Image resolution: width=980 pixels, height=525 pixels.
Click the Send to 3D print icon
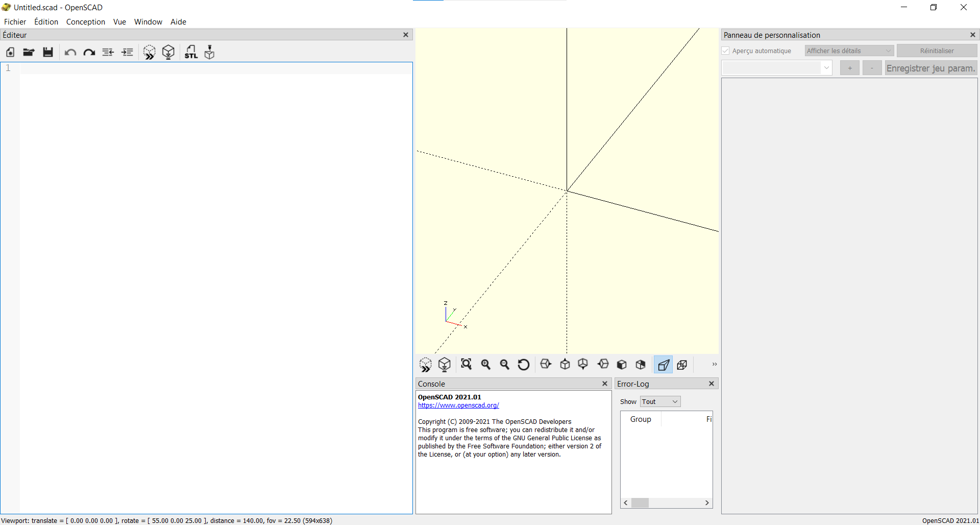[209, 52]
